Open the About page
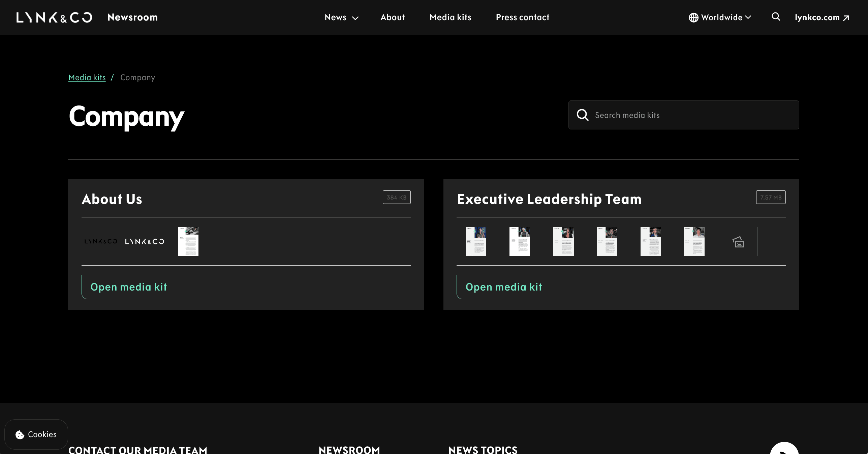 pos(393,18)
